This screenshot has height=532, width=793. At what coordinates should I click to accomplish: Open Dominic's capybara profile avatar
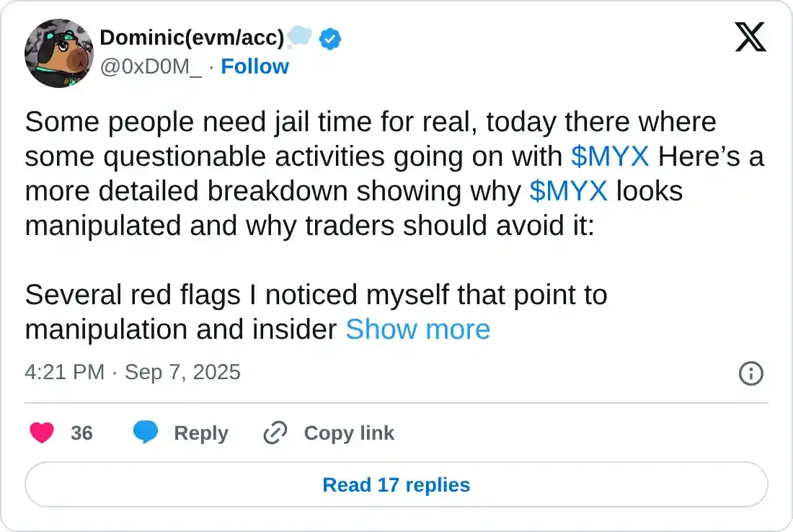point(58,53)
